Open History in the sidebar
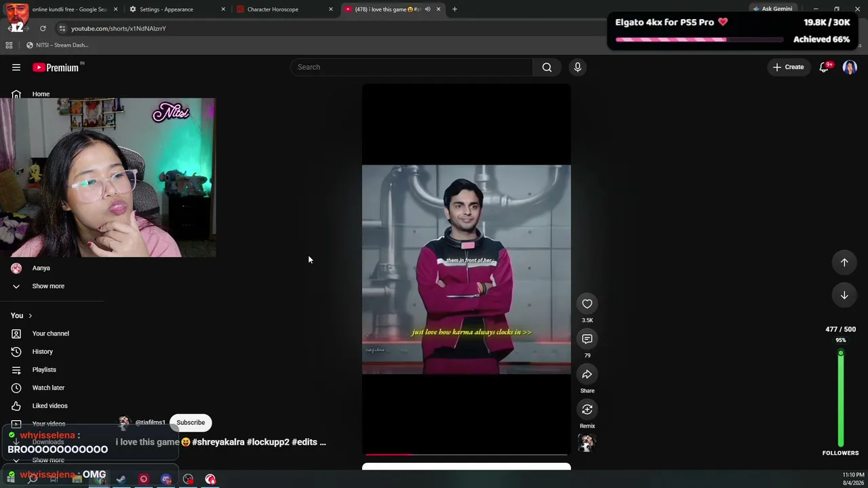This screenshot has width=868, height=488. pyautogui.click(x=43, y=352)
